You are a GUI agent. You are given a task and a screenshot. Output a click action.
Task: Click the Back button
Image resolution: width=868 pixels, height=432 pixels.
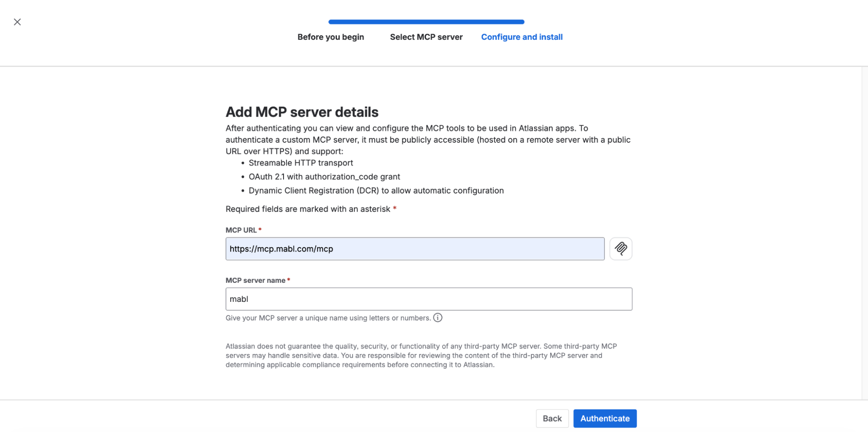[x=552, y=418]
